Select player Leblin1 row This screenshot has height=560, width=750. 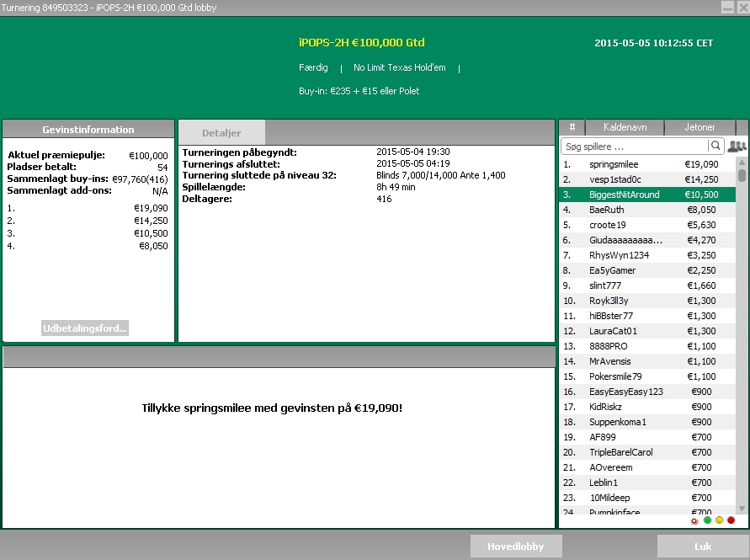click(x=647, y=483)
